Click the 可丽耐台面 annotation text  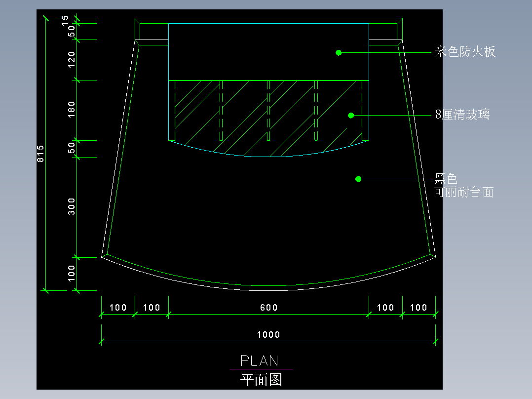(464, 192)
